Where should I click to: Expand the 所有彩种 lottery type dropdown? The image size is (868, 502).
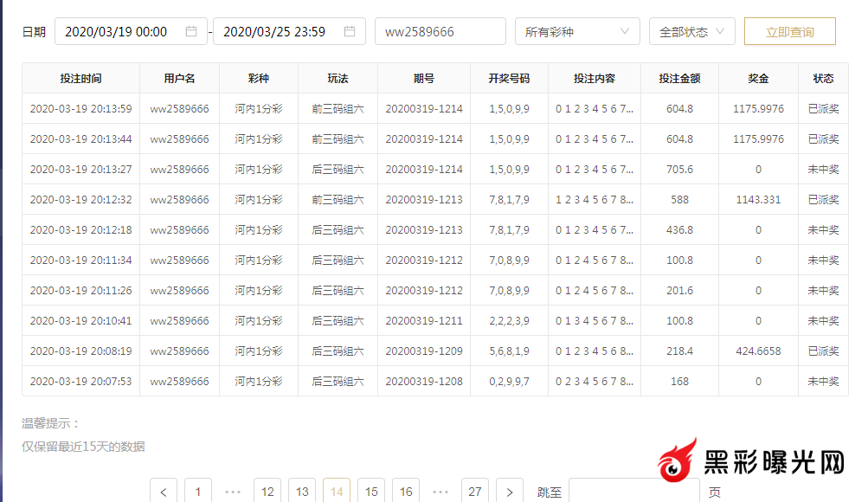[576, 32]
